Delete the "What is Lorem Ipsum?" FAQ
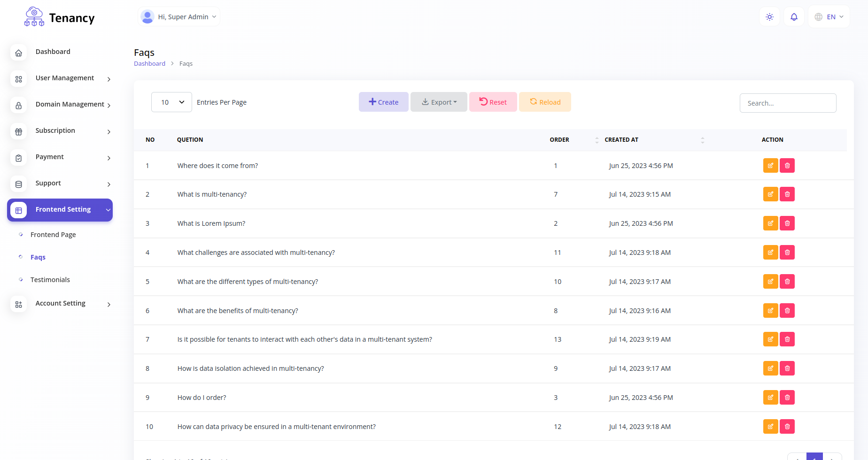This screenshot has height=460, width=868. (787, 223)
